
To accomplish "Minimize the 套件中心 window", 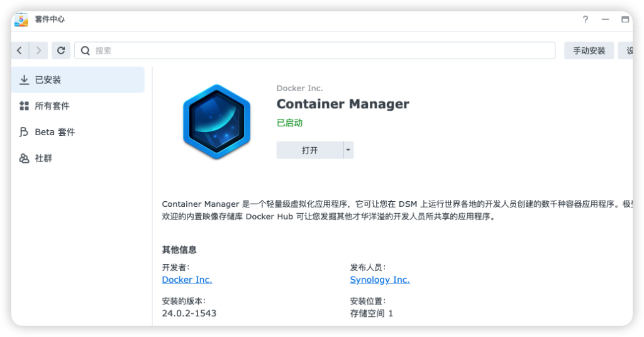I will (606, 19).
